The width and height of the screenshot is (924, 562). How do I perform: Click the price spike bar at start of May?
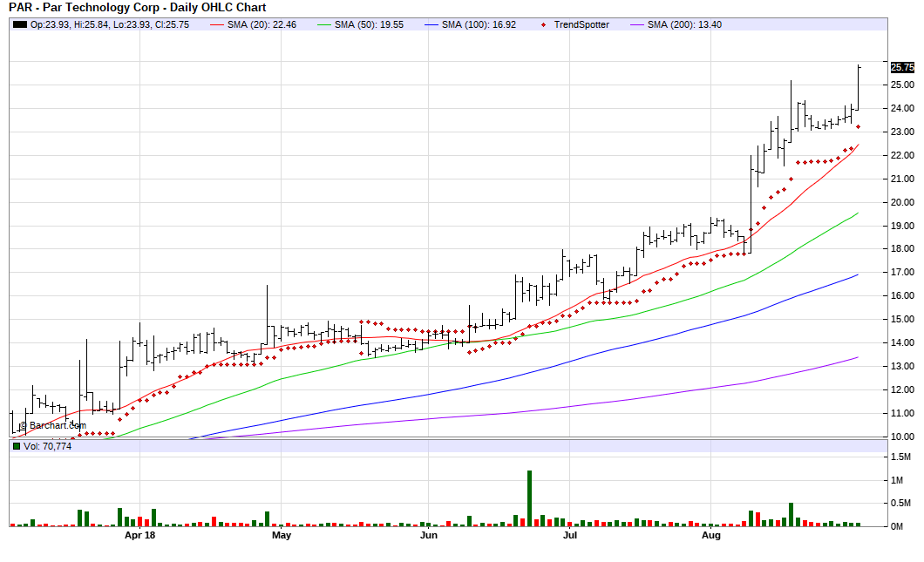click(267, 315)
